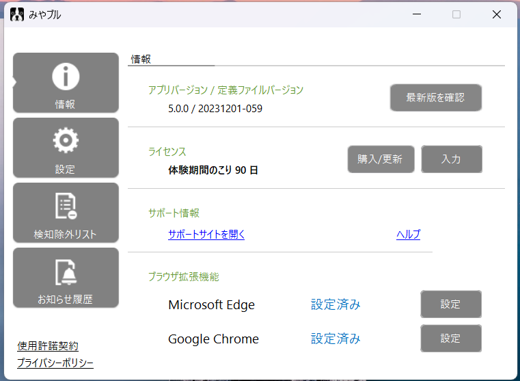Viewport: 520px width, 381px height.
Task: Click the 購入/更新 license button
Action: tap(381, 159)
